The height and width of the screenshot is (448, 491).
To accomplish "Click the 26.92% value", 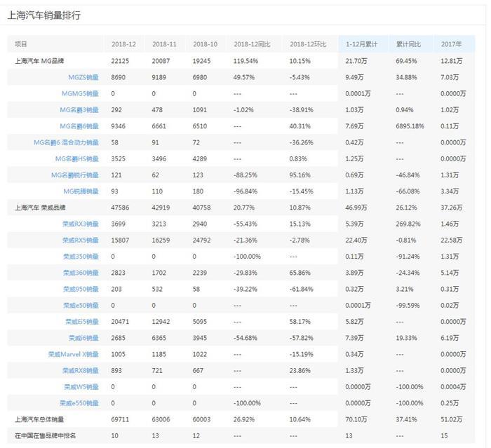I will tap(244, 419).
